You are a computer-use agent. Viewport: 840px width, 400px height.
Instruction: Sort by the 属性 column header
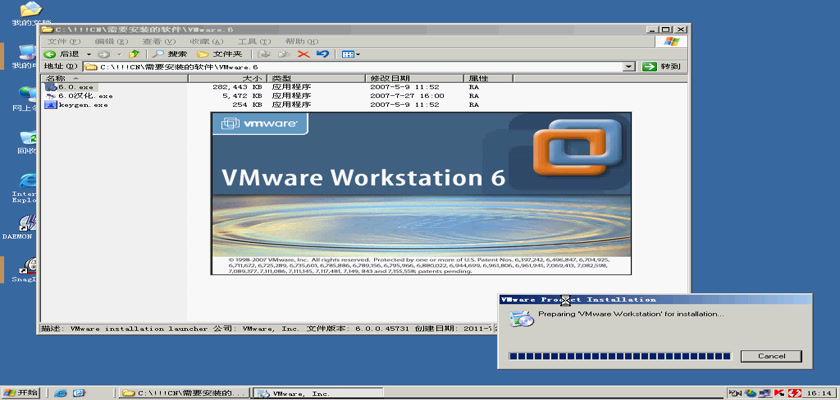click(488, 78)
